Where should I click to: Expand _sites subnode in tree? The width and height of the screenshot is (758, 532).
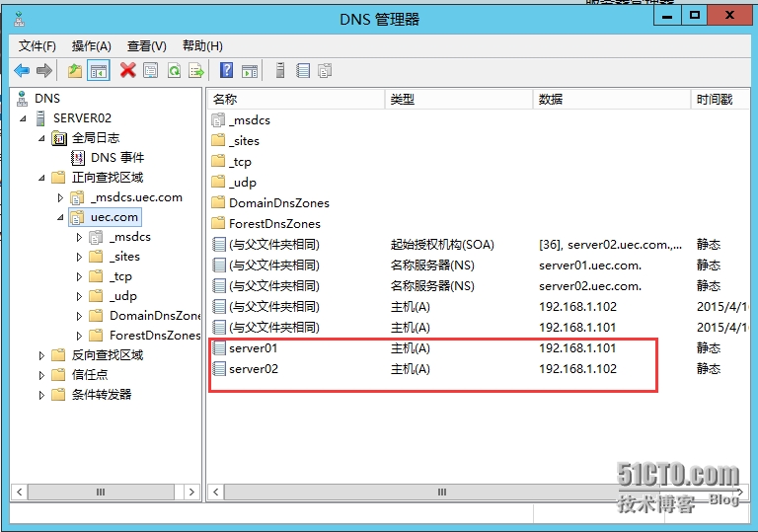pyautogui.click(x=79, y=257)
